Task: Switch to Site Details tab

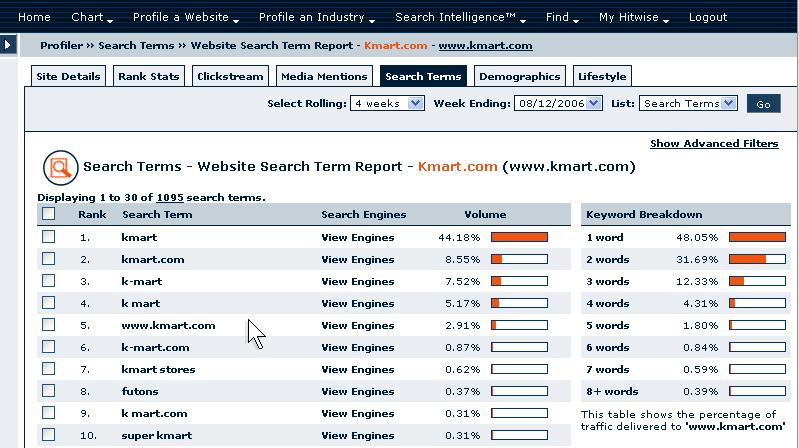Action: click(x=68, y=76)
